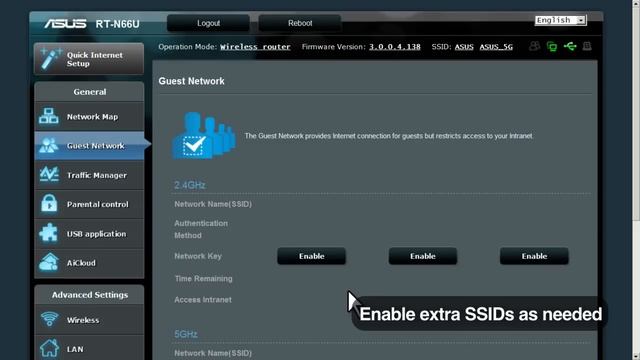Click the Guest Network page title
The image size is (640, 360).
point(191,81)
